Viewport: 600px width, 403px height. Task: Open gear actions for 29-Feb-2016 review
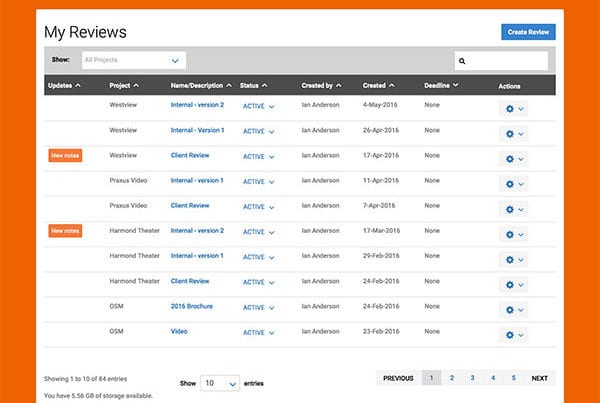(514, 259)
